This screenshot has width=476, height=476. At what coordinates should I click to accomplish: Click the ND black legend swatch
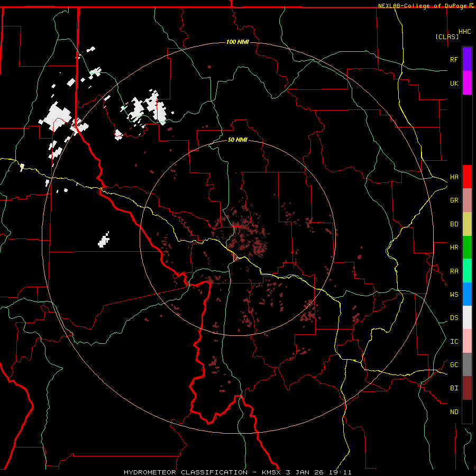[467, 411]
